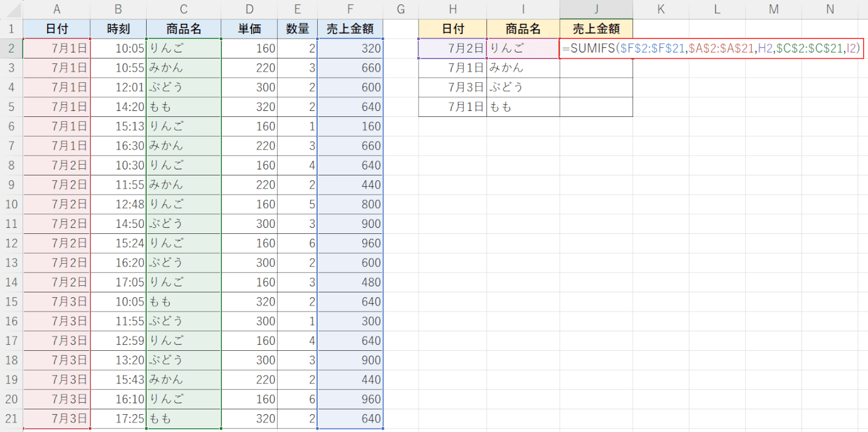The height and width of the screenshot is (432, 868).
Task: Select row 1 header
Action: (x=11, y=29)
